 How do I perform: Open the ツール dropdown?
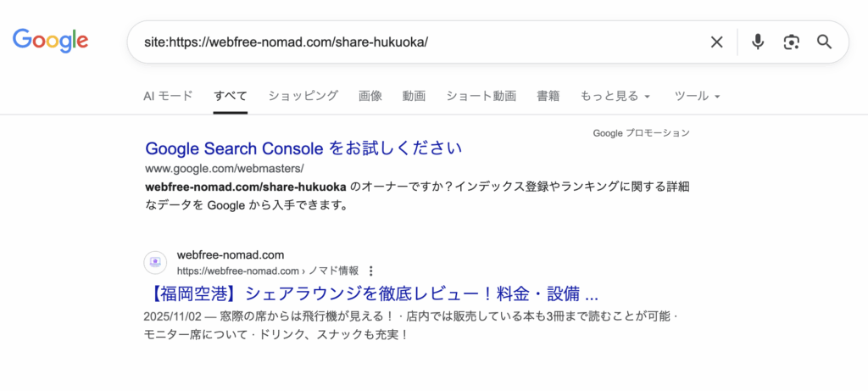pyautogui.click(x=697, y=96)
